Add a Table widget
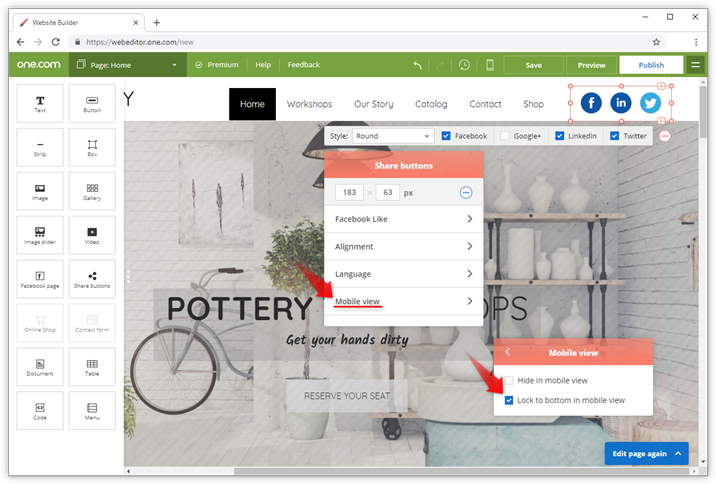Screen dimensions: 716x484 [92, 367]
